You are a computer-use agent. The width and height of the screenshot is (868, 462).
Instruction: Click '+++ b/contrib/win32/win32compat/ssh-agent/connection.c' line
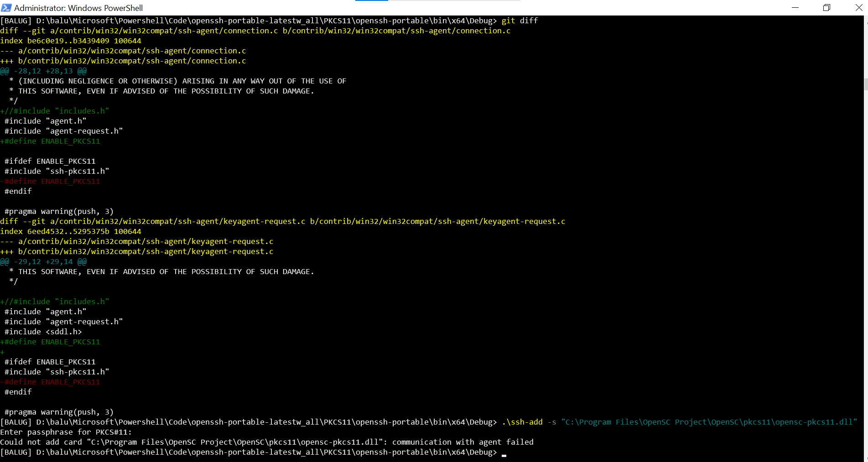(123, 61)
